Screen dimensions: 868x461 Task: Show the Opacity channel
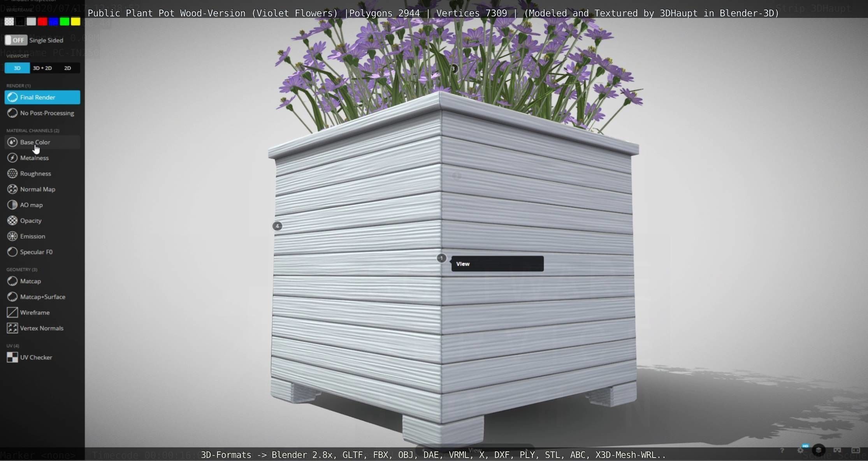tap(42, 220)
